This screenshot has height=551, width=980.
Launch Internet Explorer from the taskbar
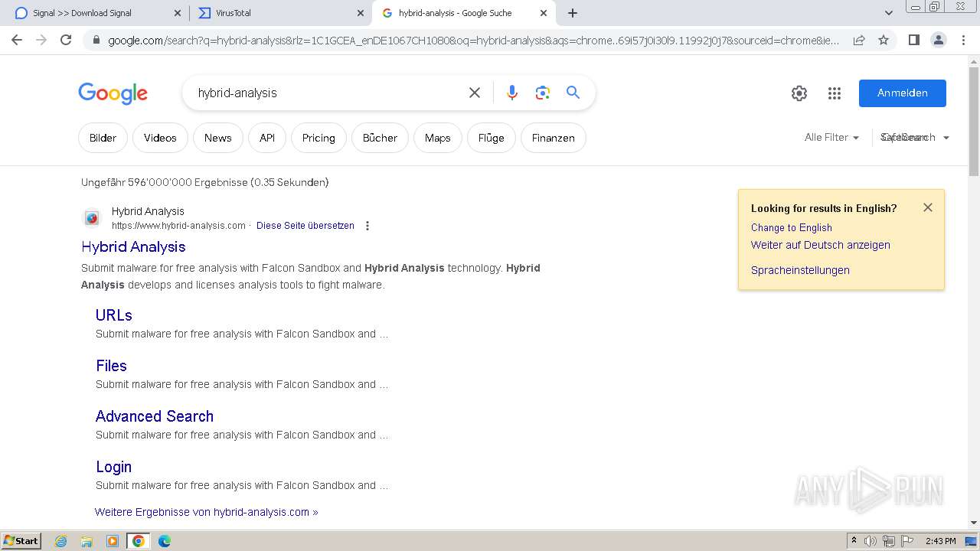click(x=61, y=541)
